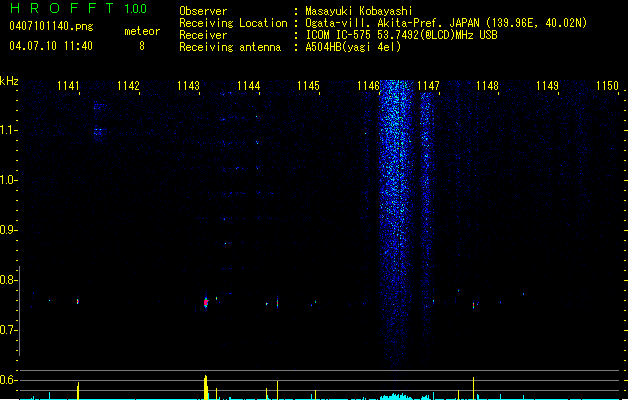
Task: Click the 0.8 kHz frequency axis label
Action: tap(8, 280)
